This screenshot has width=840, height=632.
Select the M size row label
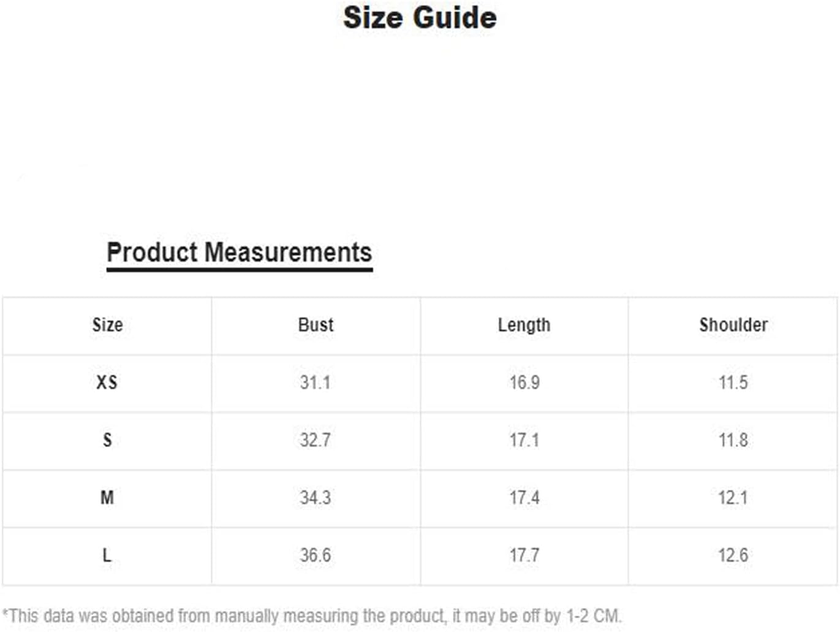click(107, 498)
